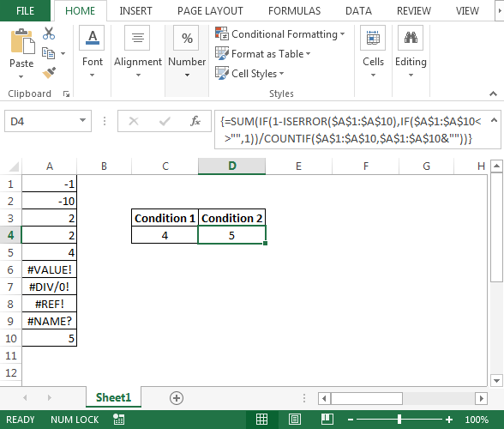Click the Copy icon in Clipboard
Viewport: 504px width, 429px height.
[49, 53]
